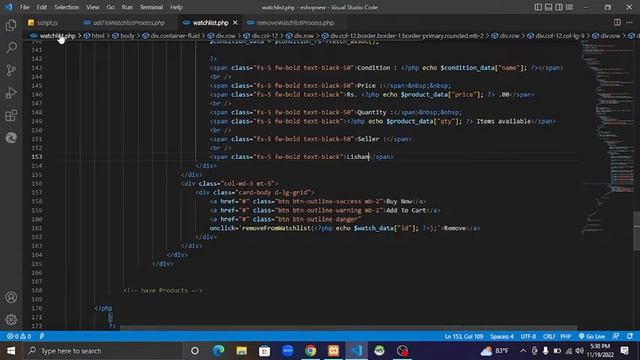Image resolution: width=640 pixels, height=360 pixels.
Task: Change indentation via Spaces: 4
Action: click(x=502, y=336)
